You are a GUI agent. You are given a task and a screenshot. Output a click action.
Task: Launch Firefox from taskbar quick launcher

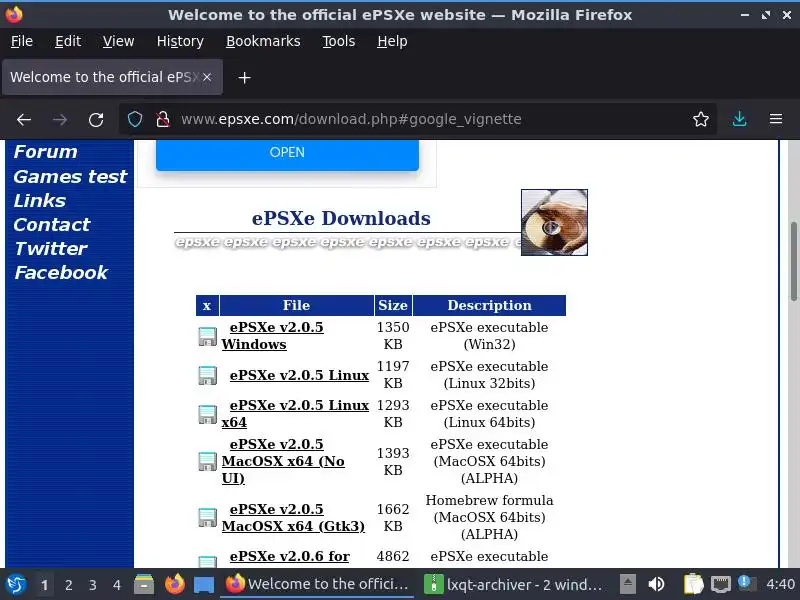pyautogui.click(x=174, y=584)
